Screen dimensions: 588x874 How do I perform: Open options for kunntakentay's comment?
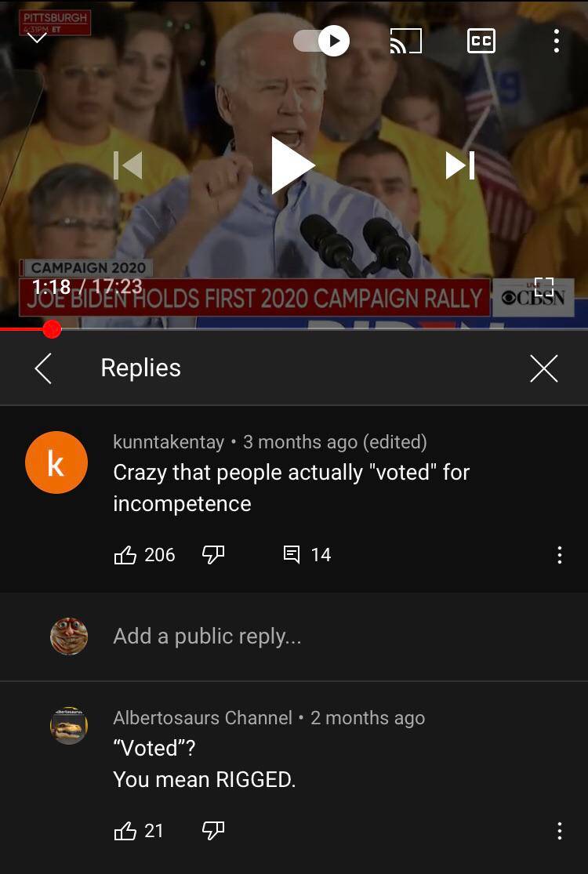(x=560, y=555)
